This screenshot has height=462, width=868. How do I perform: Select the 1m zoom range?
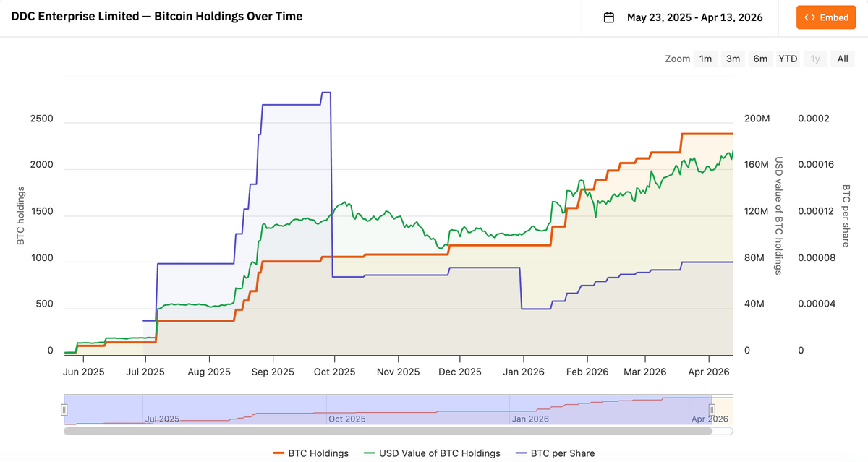(x=705, y=59)
